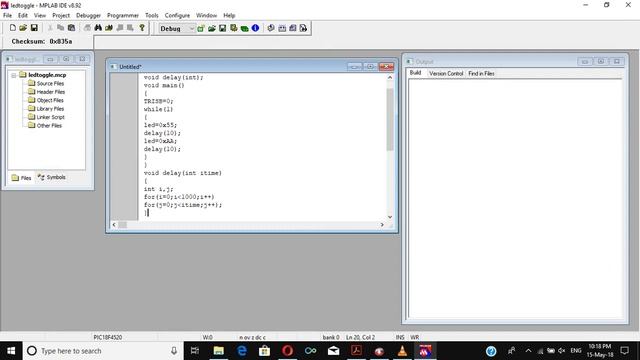Open the Arduino IDE taskbar icon
The height and width of the screenshot is (360, 640).
[310, 351]
